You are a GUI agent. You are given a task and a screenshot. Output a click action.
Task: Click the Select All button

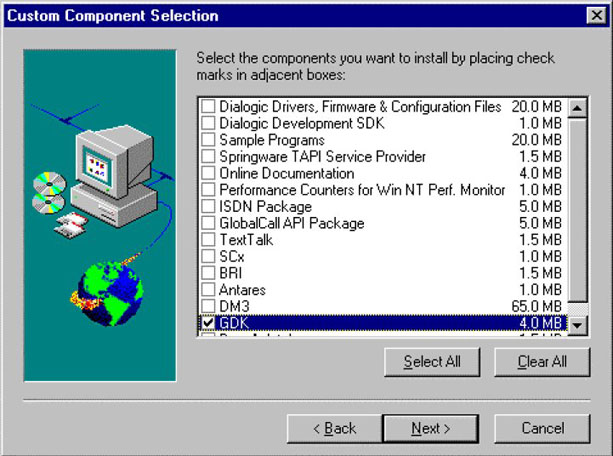click(x=432, y=362)
